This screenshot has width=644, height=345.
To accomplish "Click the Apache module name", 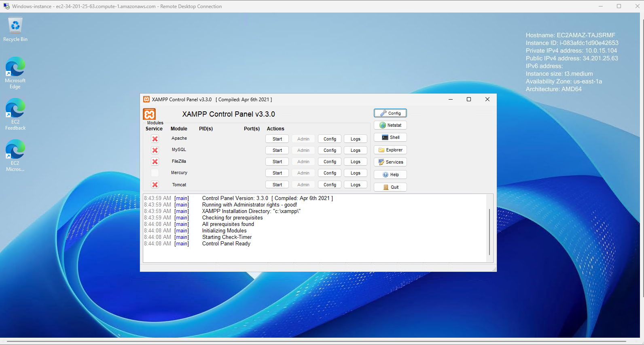I will [179, 138].
